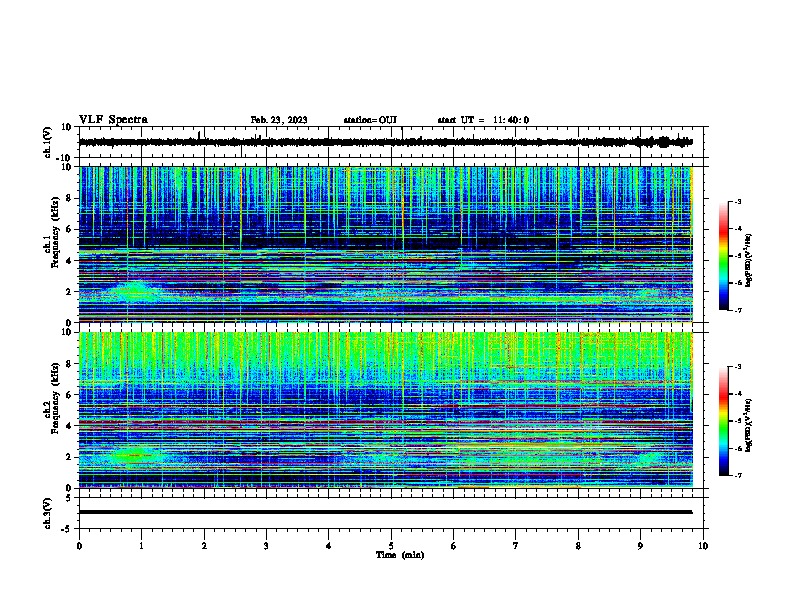Click the ch.3 flat voltage trace
The height and width of the screenshot is (612, 792).
[x=386, y=512]
